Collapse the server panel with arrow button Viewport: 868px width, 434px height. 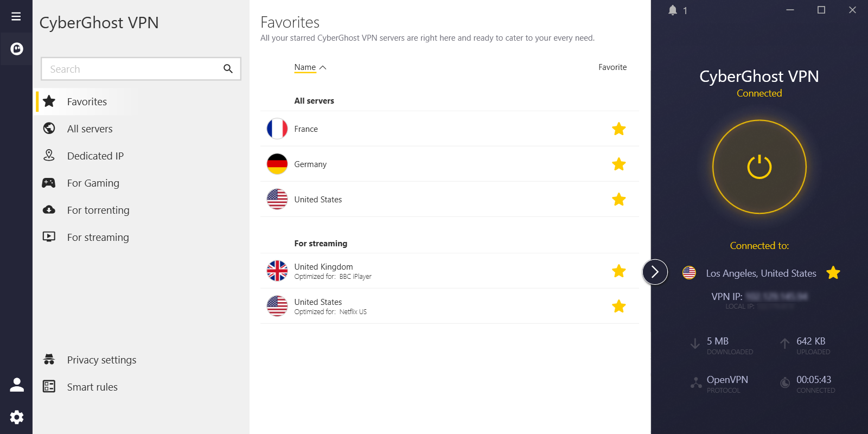coord(655,272)
